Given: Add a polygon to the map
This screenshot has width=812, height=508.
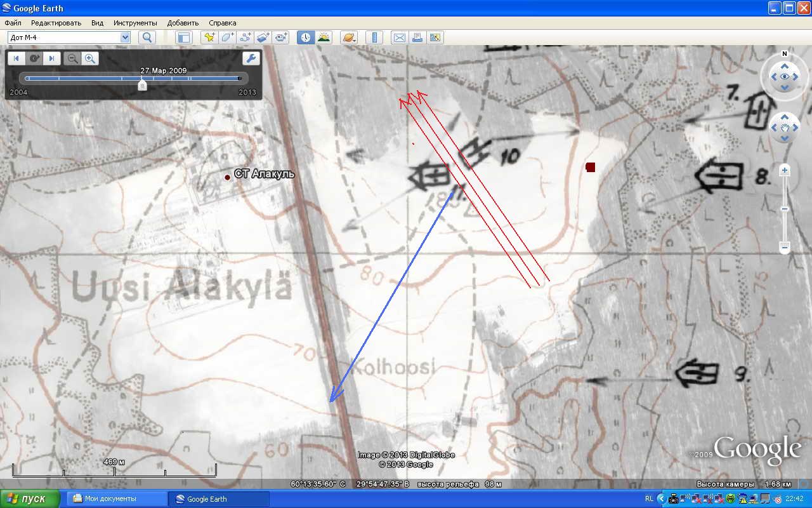Looking at the screenshot, I should [227, 37].
